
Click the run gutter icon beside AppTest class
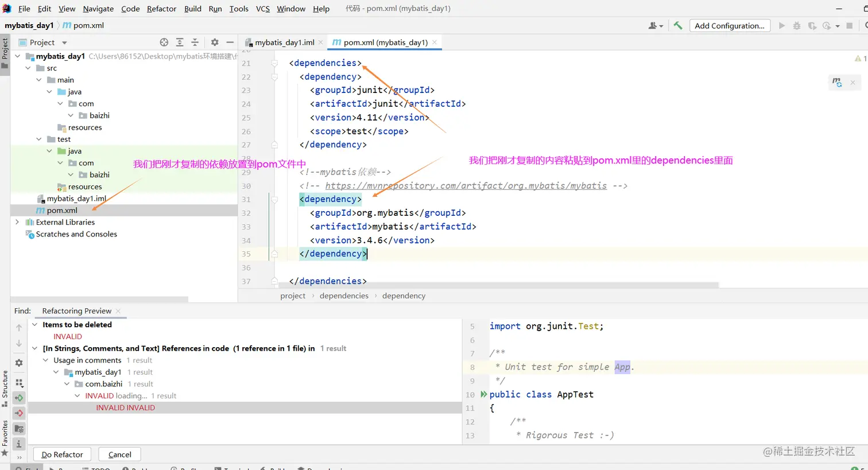coord(483,394)
